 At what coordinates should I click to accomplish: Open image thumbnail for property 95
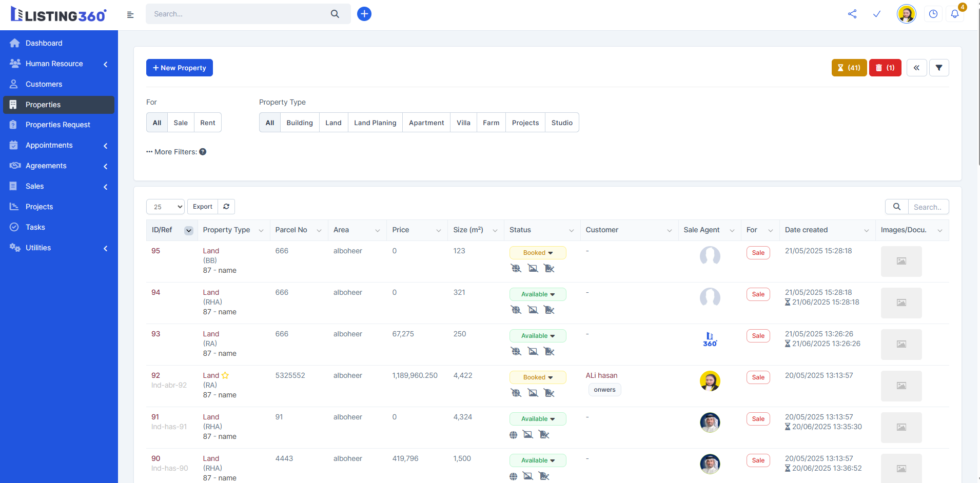pos(901,261)
